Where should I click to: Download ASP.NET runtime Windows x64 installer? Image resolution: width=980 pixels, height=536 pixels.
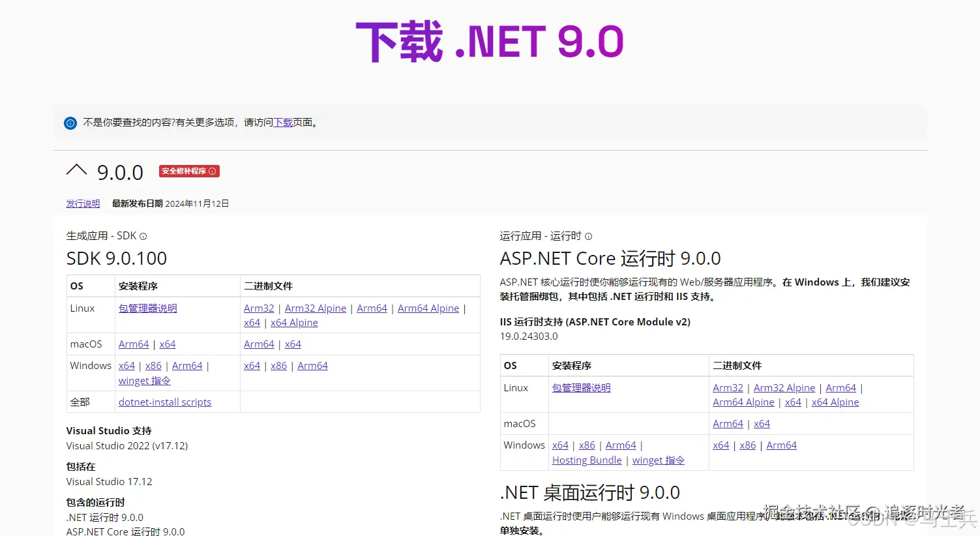click(560, 445)
